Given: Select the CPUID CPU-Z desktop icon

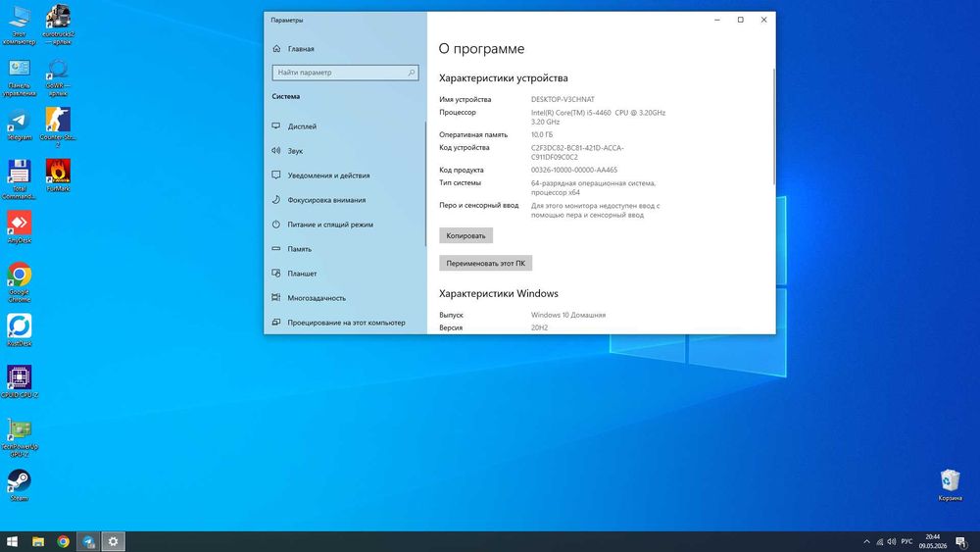Looking at the screenshot, I should (20, 382).
